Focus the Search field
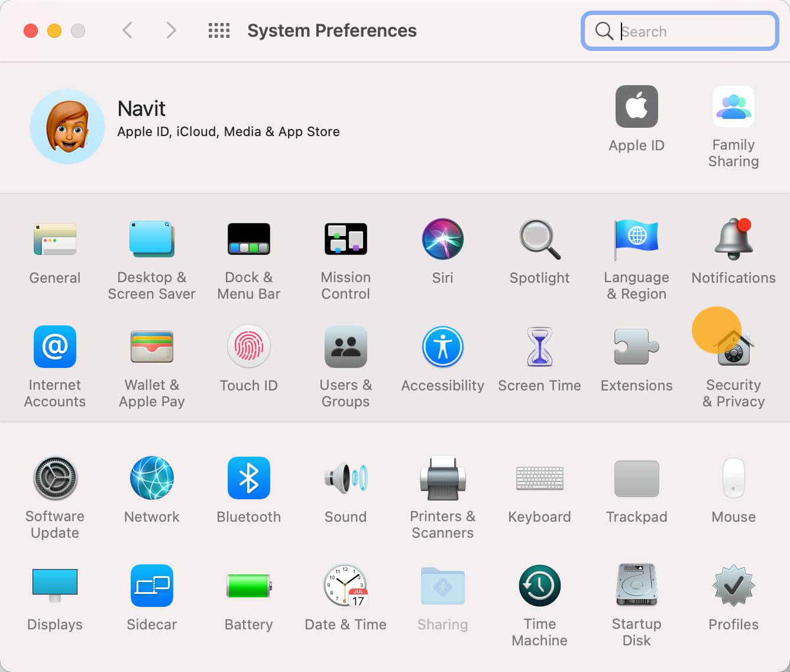This screenshot has width=790, height=672. coord(680,31)
